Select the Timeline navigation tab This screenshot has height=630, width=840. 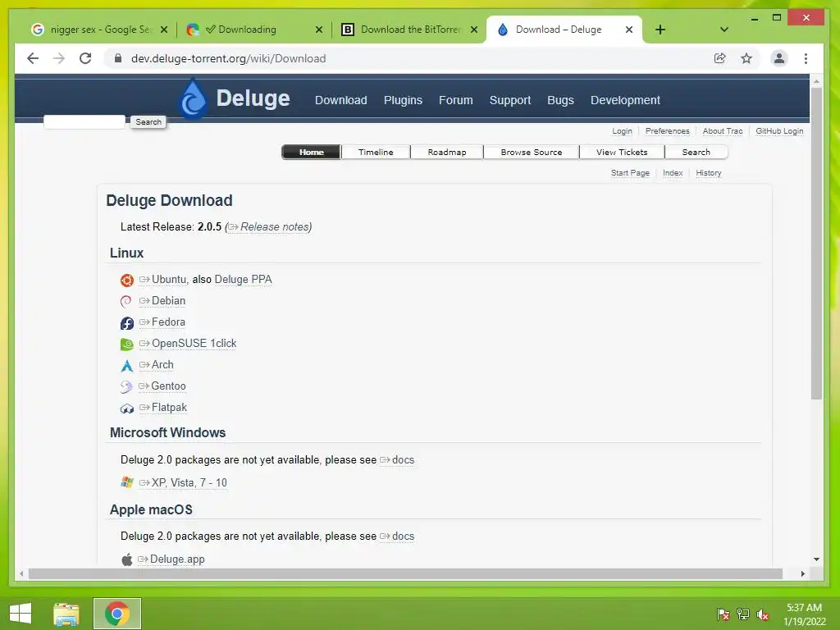click(x=376, y=152)
